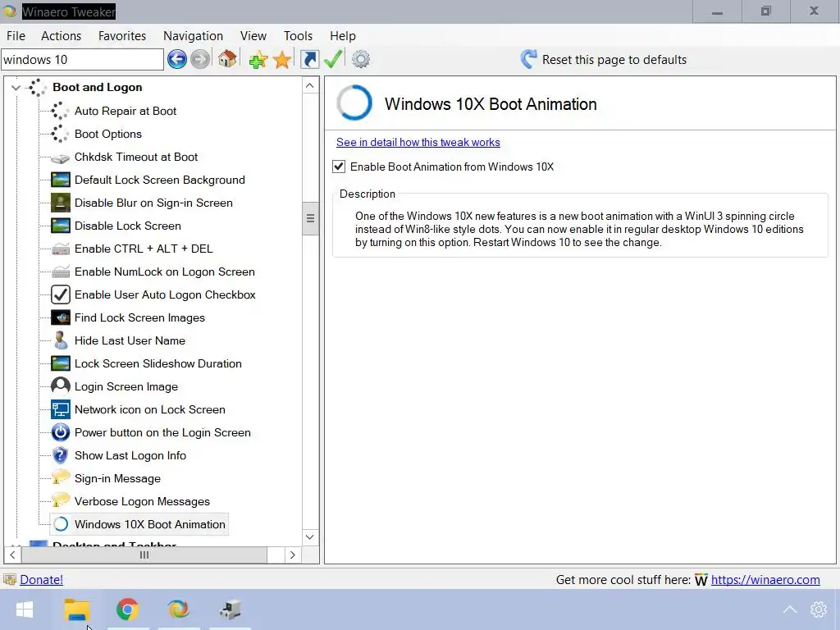Click the green checkmark toolbar icon
The height and width of the screenshot is (630, 840).
(333, 59)
